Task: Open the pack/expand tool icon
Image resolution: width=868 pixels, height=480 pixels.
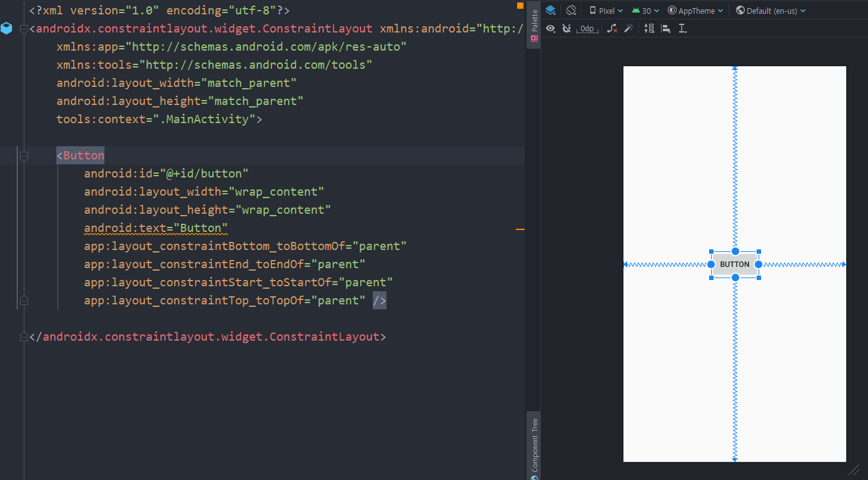Action: point(649,28)
